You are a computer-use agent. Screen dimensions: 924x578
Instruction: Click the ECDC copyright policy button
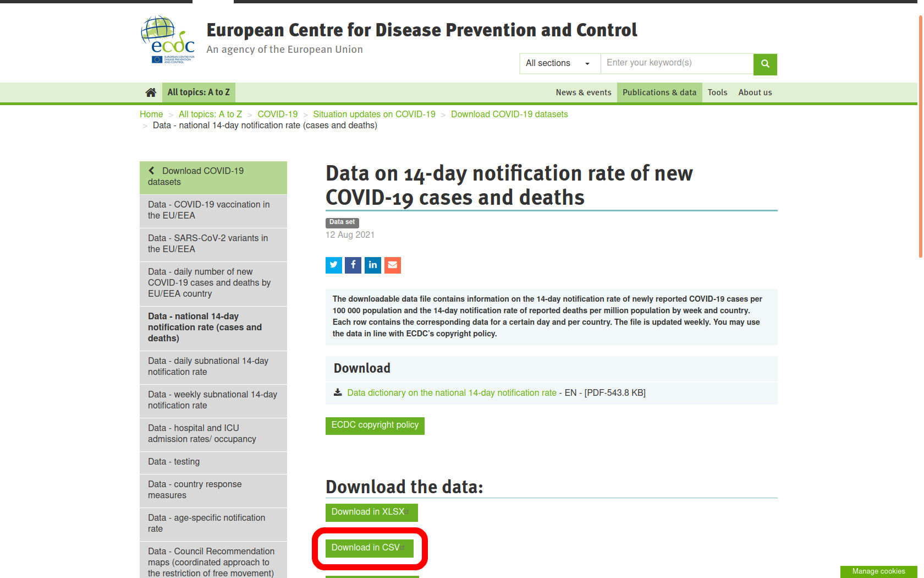[375, 426]
